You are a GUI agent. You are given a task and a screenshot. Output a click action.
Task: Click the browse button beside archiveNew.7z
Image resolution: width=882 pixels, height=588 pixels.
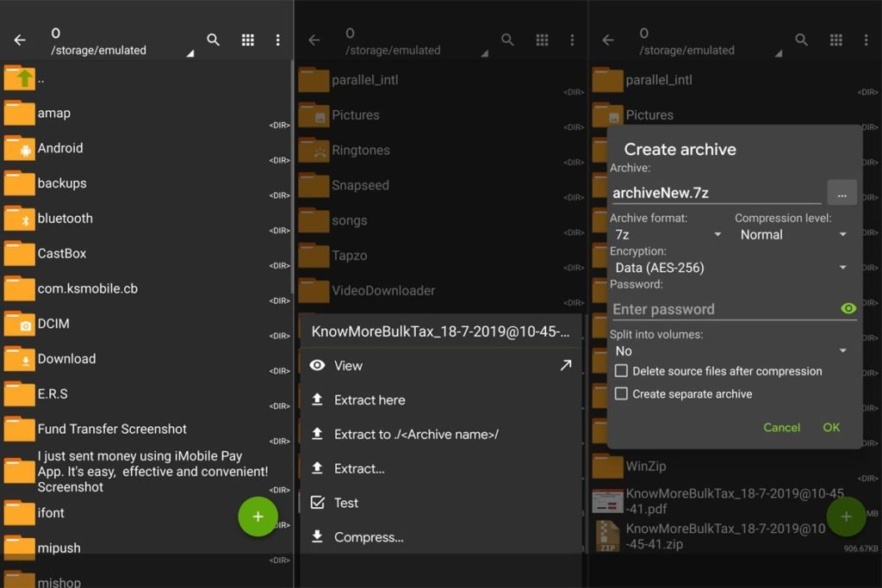point(842,193)
